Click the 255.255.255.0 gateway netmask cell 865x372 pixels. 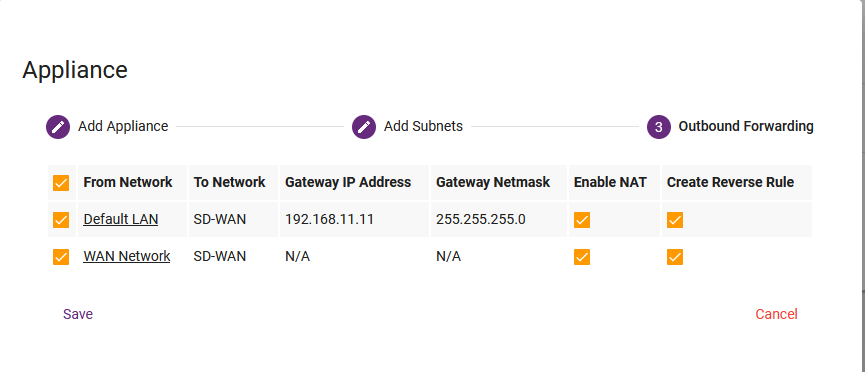(x=499, y=220)
